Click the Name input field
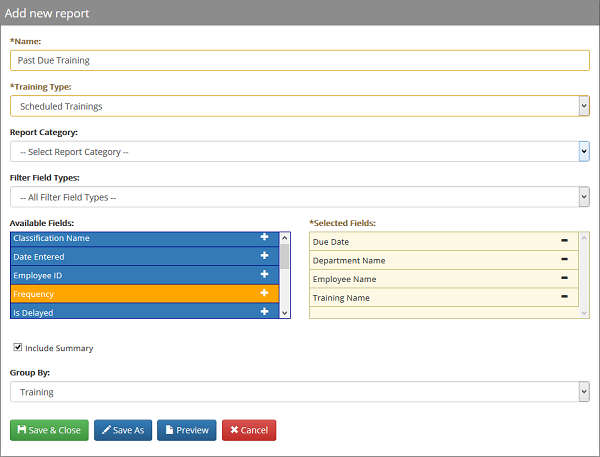The image size is (600, 457). (x=299, y=60)
